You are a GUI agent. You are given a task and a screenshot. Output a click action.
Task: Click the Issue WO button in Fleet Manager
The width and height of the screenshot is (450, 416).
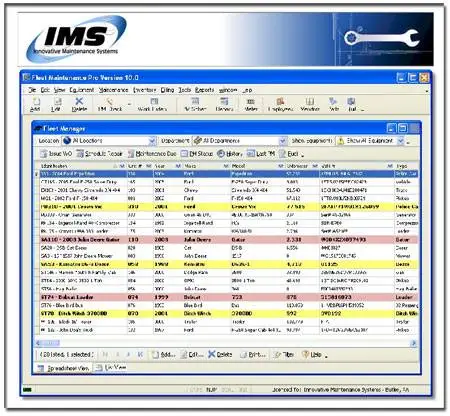click(x=56, y=154)
